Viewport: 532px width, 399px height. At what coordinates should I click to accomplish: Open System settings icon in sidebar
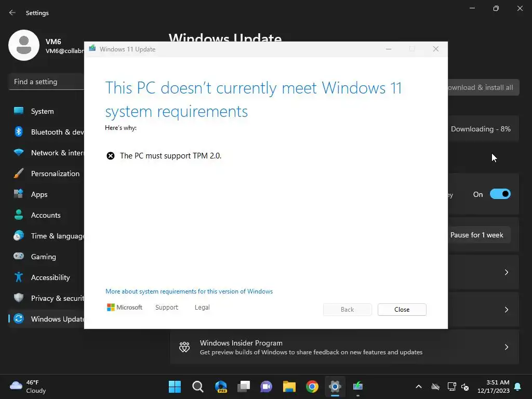click(x=19, y=111)
